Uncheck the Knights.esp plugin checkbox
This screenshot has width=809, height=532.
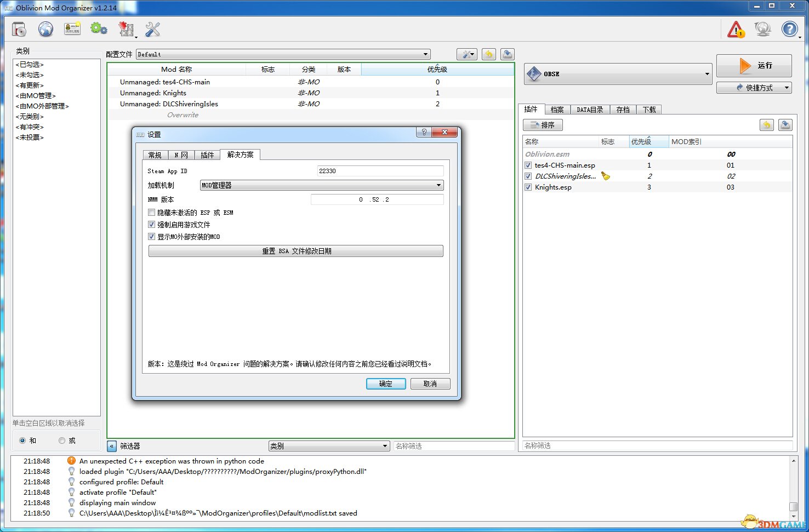528,187
